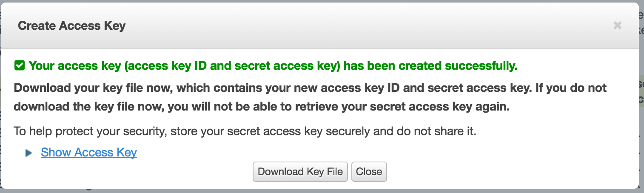Click the dimmed page strip below the dialog

[x=319, y=191]
